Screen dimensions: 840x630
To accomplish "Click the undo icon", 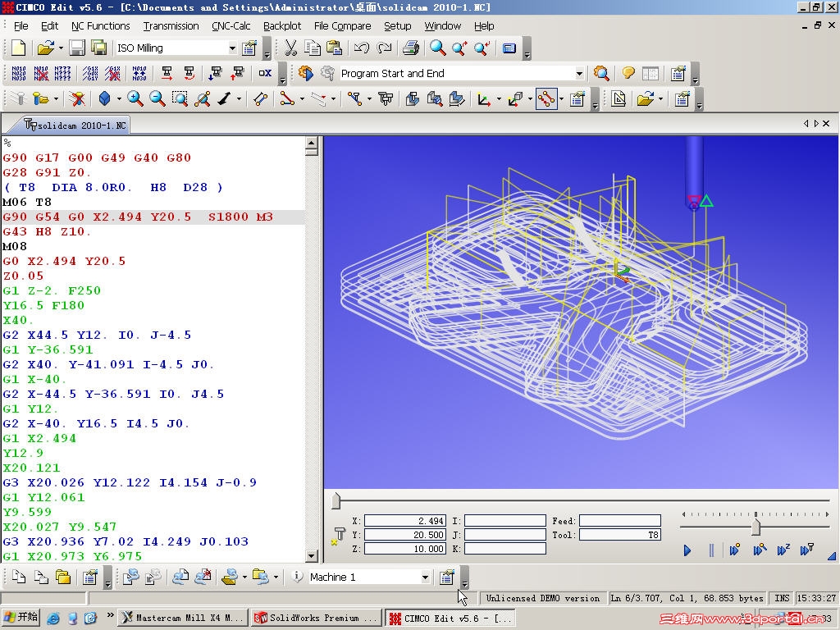I will click(362, 48).
